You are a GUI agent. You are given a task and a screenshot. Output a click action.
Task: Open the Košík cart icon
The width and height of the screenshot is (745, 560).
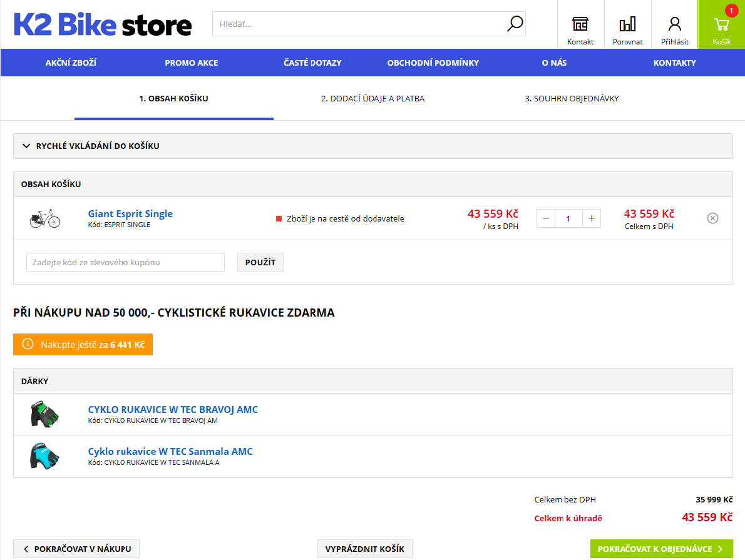pyautogui.click(x=721, y=25)
